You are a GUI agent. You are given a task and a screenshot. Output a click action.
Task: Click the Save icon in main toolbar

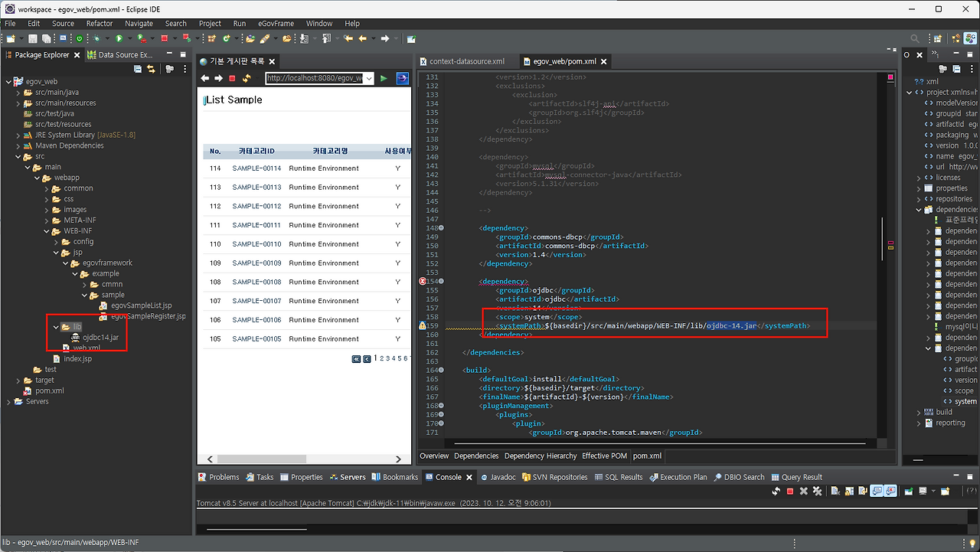pos(33,38)
